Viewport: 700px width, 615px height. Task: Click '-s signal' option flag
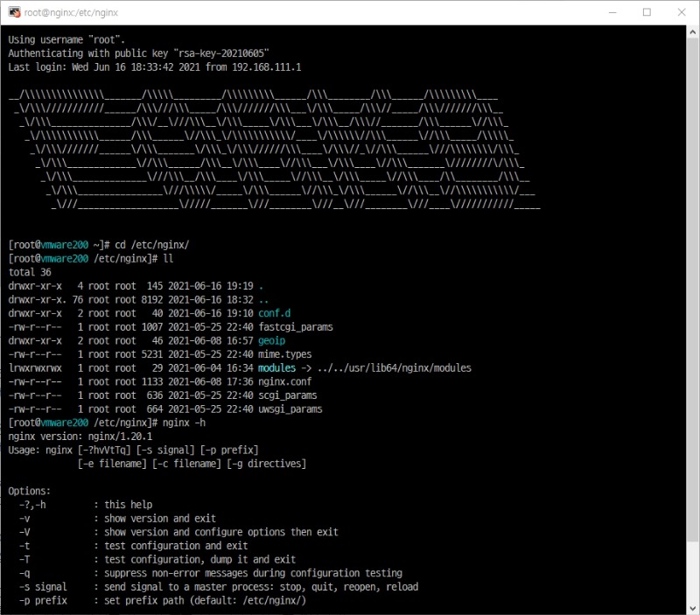point(43,587)
